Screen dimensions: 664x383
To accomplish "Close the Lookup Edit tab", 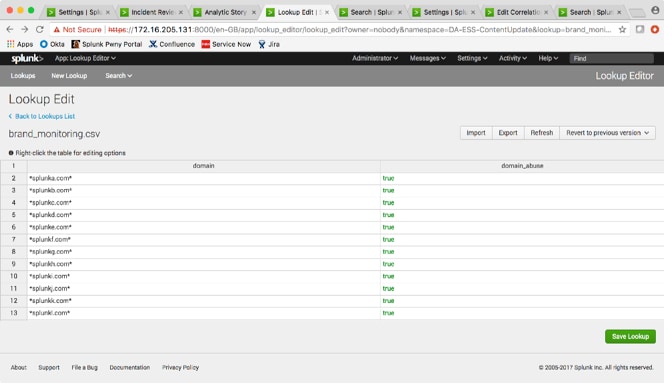I will point(327,12).
